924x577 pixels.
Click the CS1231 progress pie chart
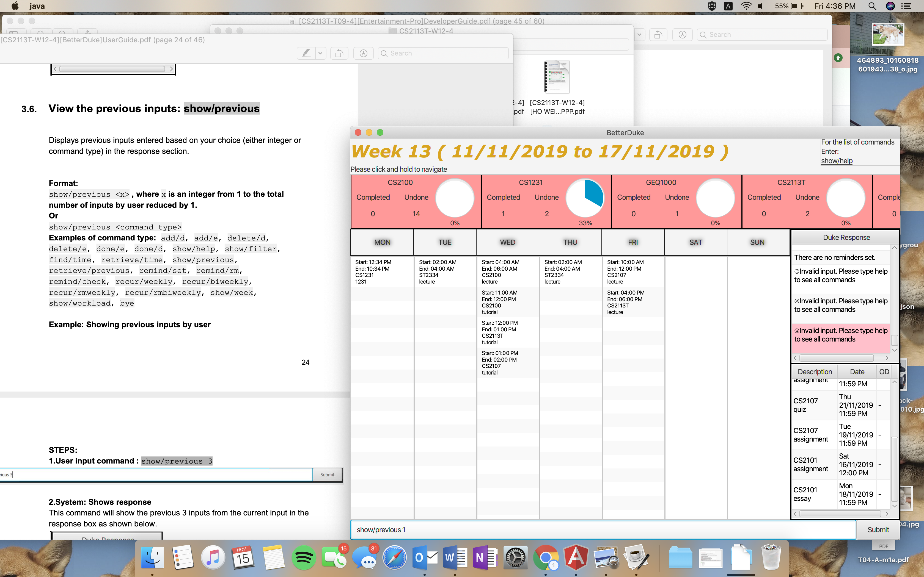click(585, 198)
